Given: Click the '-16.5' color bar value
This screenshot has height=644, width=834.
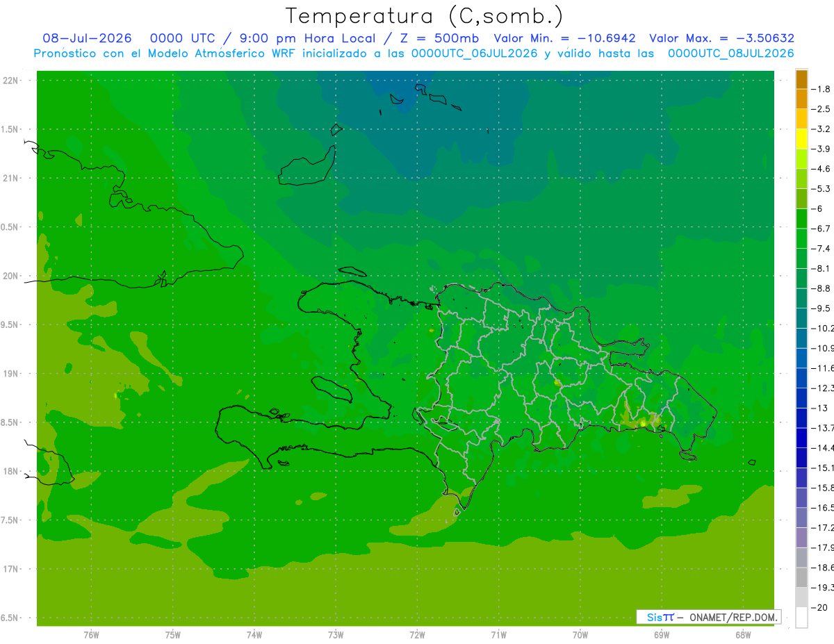Looking at the screenshot, I should click(x=822, y=508).
